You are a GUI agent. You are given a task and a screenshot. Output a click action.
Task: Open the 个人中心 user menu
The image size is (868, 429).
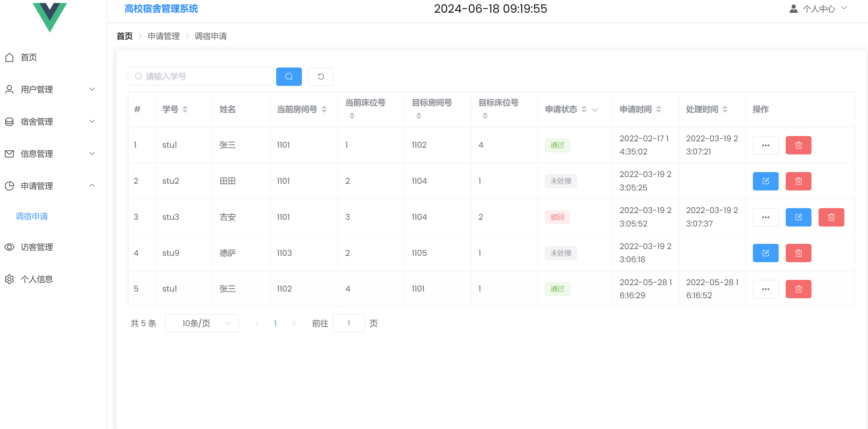coord(818,8)
